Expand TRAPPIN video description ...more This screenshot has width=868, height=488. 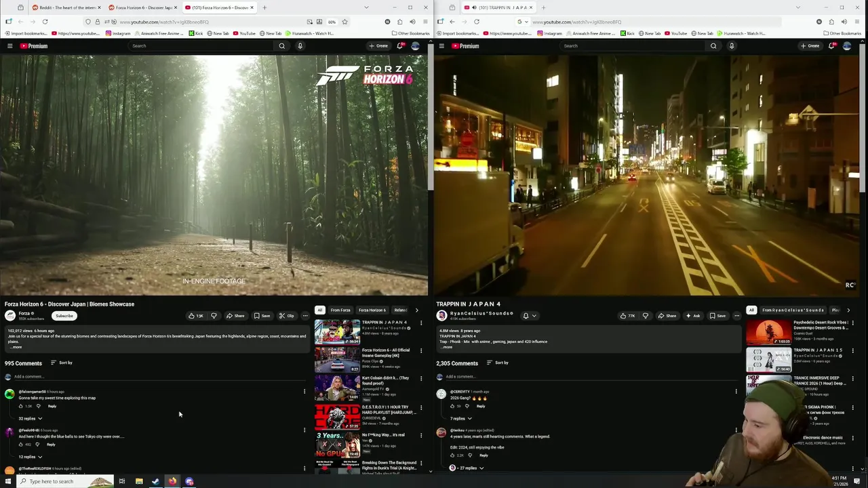tap(447, 347)
